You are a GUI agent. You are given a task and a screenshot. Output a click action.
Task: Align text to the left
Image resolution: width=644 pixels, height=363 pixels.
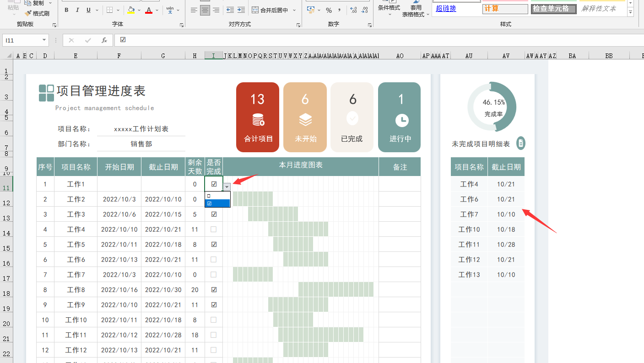pyautogui.click(x=194, y=10)
